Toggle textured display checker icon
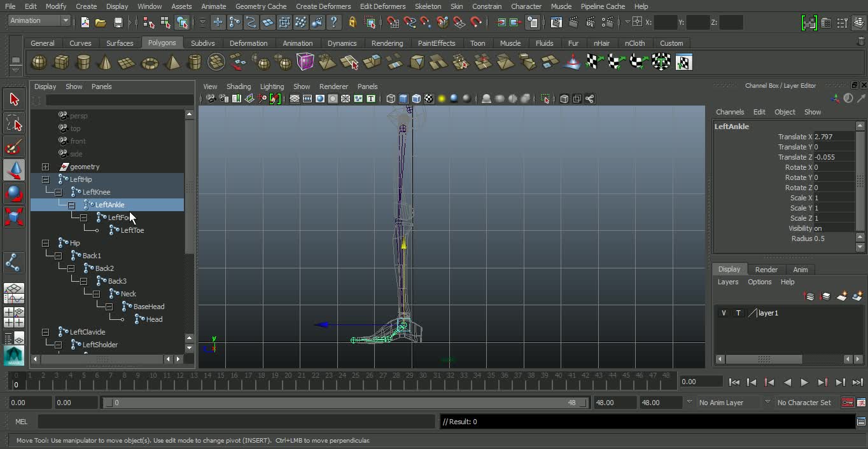 click(x=429, y=99)
